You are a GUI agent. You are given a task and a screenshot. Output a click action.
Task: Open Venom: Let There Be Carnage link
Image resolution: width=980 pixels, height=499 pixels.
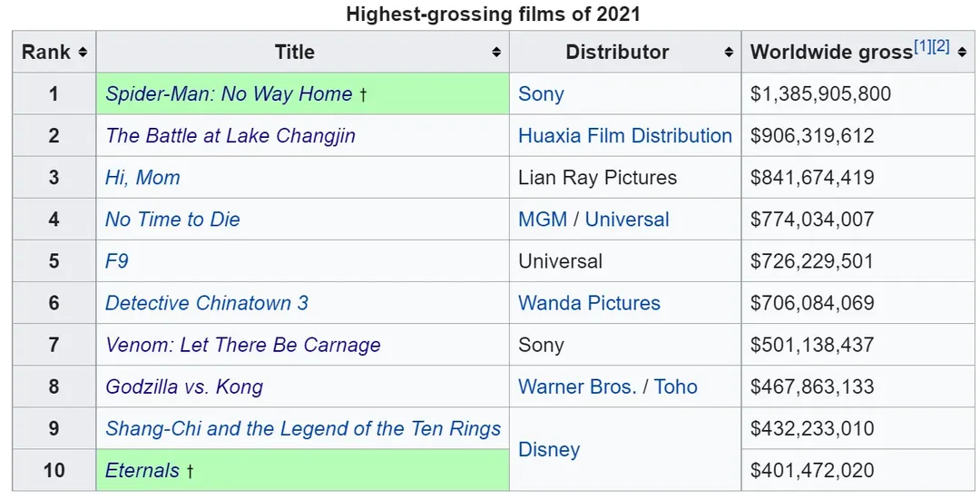(243, 345)
